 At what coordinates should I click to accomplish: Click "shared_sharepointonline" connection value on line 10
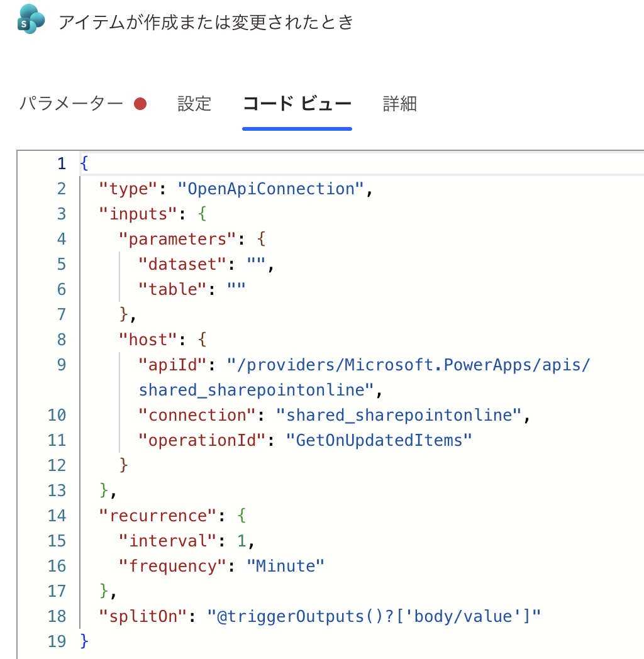[x=399, y=415]
